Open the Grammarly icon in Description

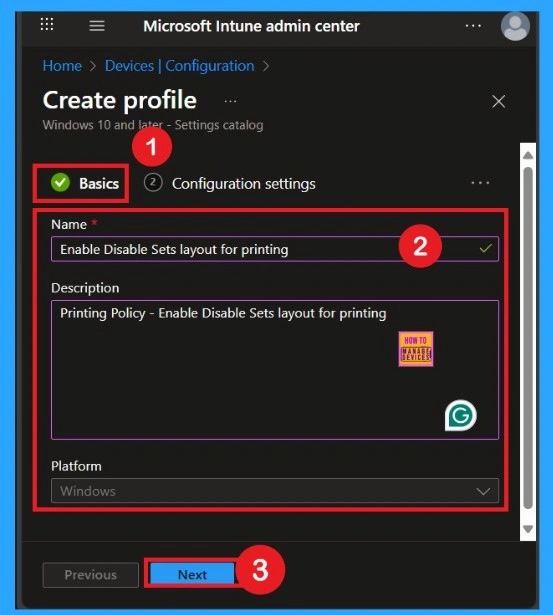(x=460, y=415)
